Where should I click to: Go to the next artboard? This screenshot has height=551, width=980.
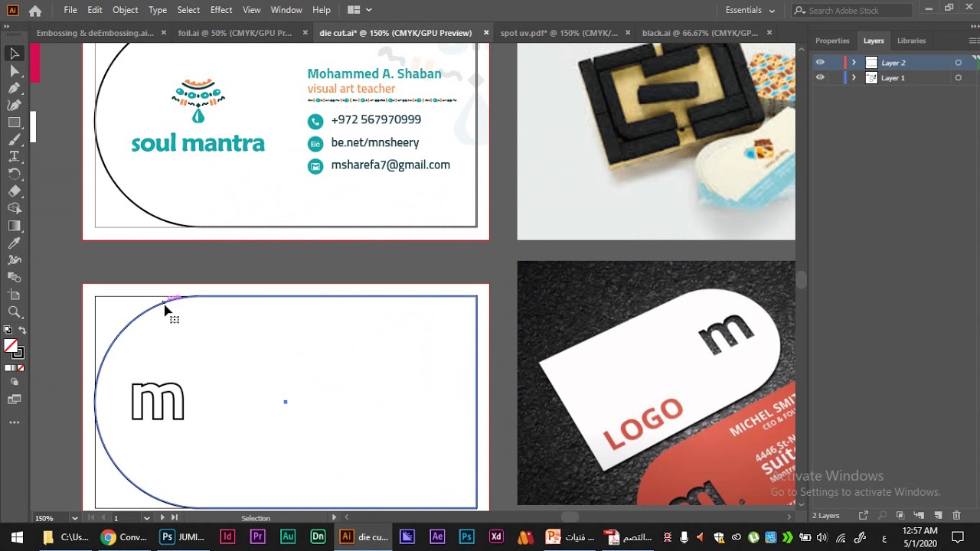(162, 518)
